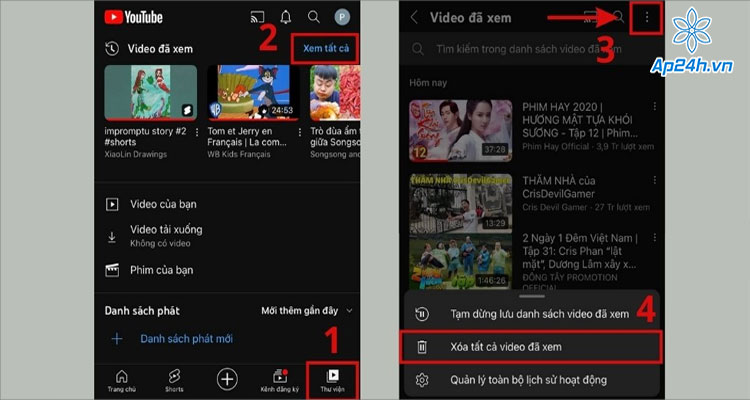The height and width of the screenshot is (400, 750).
Task: Tap the create plus button in bottom bar
Action: pyautogui.click(x=227, y=379)
